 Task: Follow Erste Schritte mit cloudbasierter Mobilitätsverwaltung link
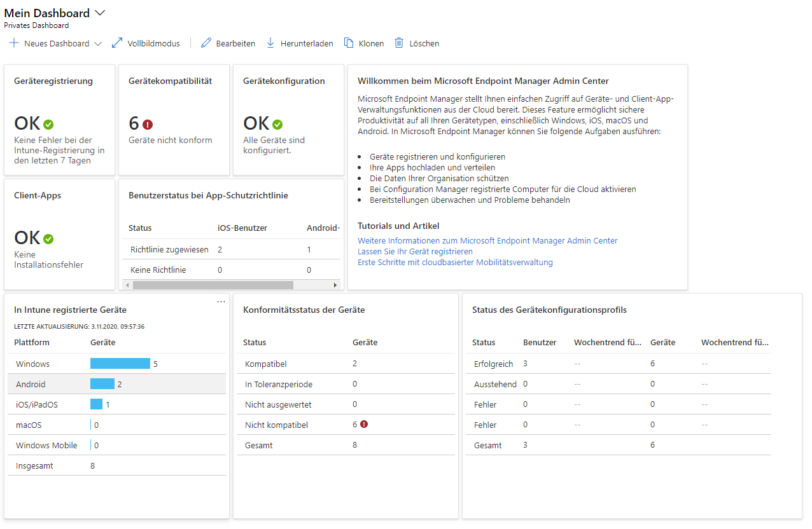(455, 262)
